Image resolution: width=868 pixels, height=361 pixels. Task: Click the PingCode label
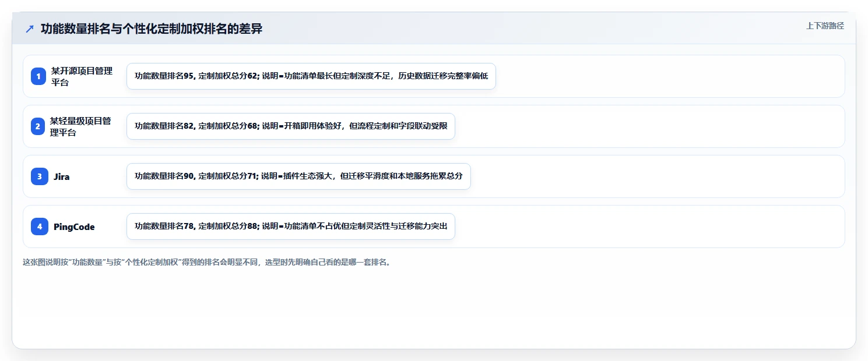coord(74,226)
